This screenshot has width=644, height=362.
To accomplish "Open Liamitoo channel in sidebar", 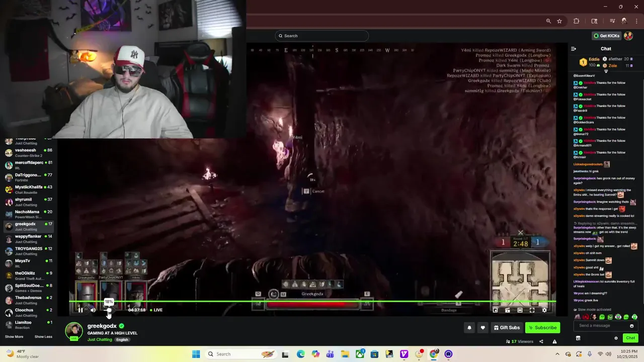I will pos(30,324).
